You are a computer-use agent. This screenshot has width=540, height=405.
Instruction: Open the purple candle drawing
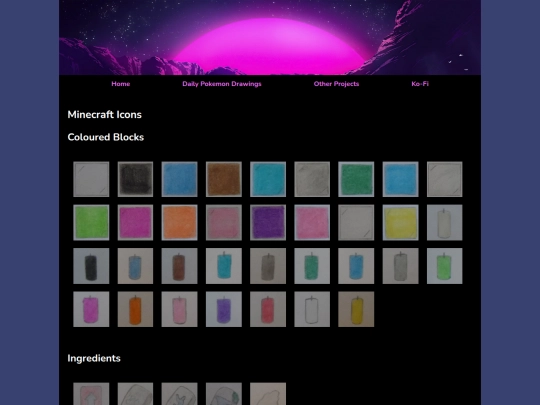coord(224,309)
